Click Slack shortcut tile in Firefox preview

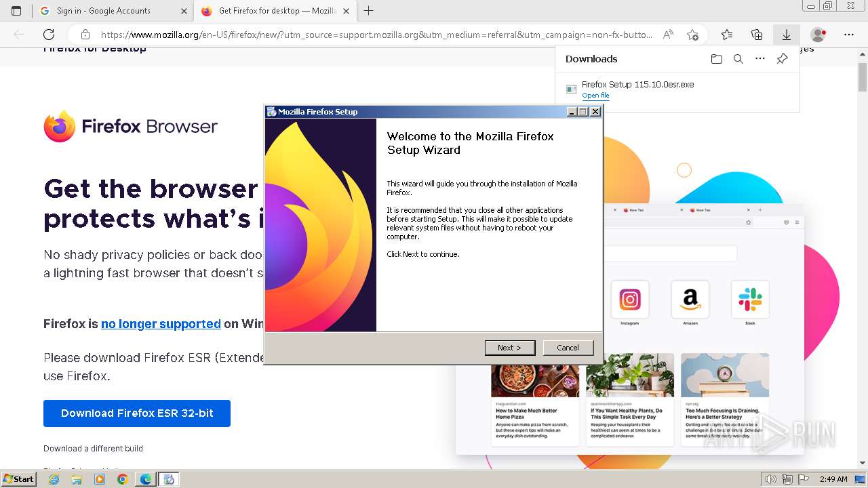pyautogui.click(x=750, y=300)
